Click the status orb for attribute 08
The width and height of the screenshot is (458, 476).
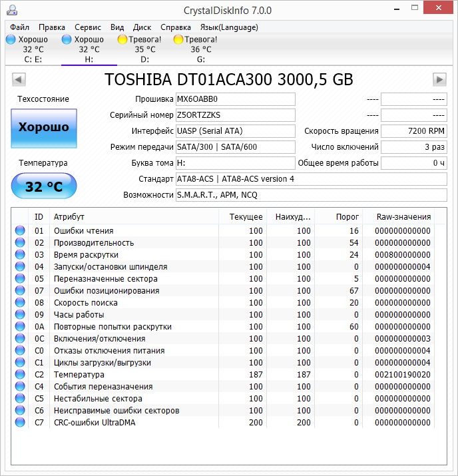click(x=20, y=302)
